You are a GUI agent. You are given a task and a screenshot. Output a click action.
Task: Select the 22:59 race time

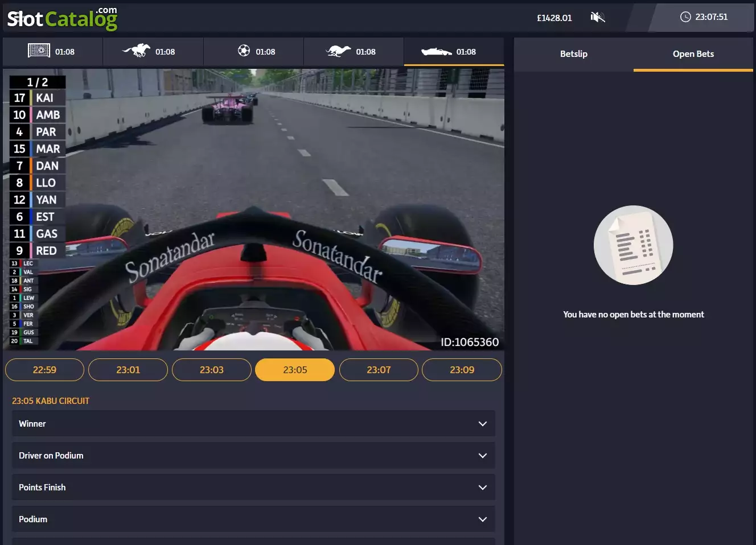point(44,370)
